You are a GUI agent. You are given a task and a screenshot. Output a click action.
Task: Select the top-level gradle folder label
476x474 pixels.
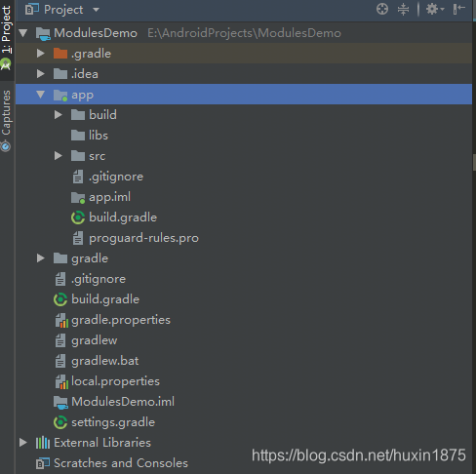click(x=90, y=258)
